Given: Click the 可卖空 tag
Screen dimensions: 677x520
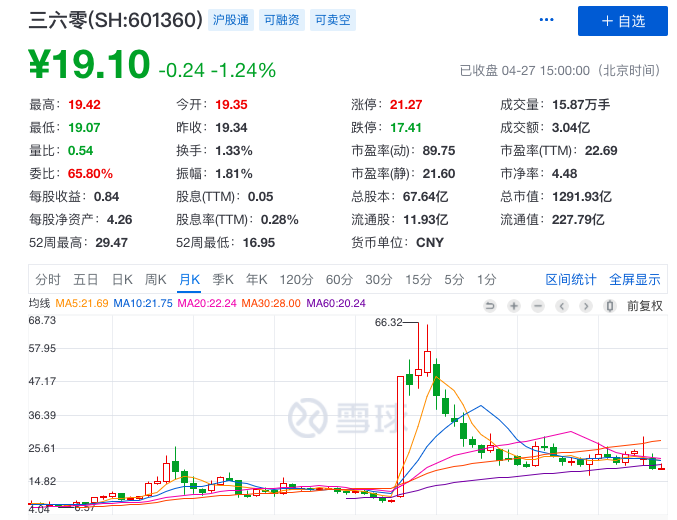Looking at the screenshot, I should tap(332, 20).
